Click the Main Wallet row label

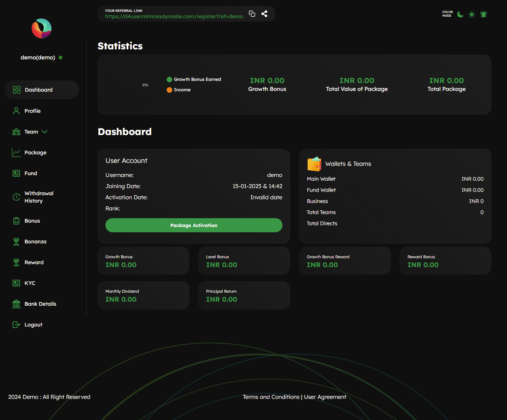click(321, 179)
